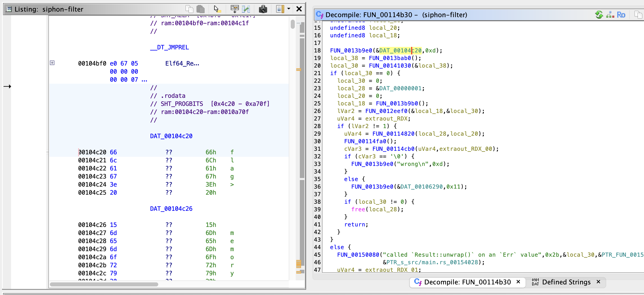The width and height of the screenshot is (644, 295).
Task: Click PTR_s_src/main.rs_00154028 reference
Action: (x=432, y=262)
